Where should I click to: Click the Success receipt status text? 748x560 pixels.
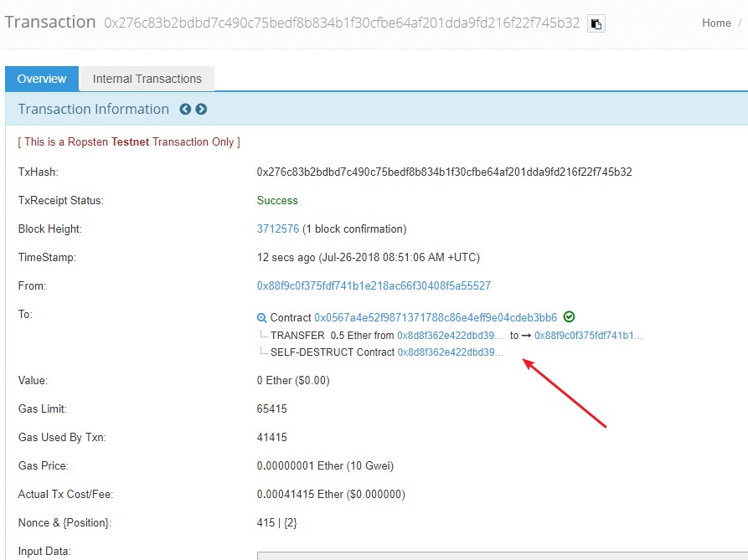[x=277, y=201]
